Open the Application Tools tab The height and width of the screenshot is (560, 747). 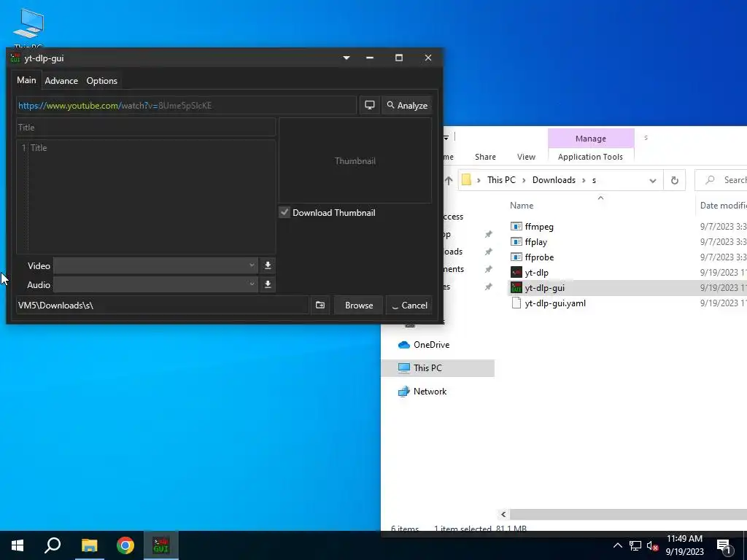[590, 157]
